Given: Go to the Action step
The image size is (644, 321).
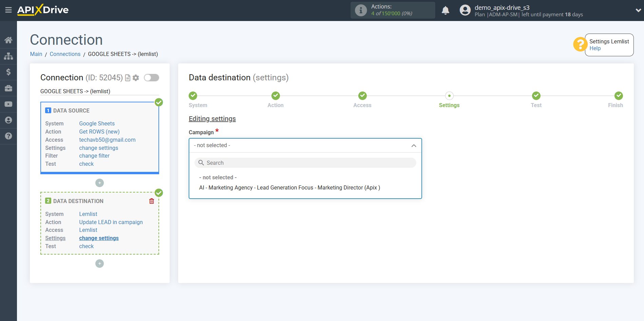Looking at the screenshot, I should click(276, 96).
